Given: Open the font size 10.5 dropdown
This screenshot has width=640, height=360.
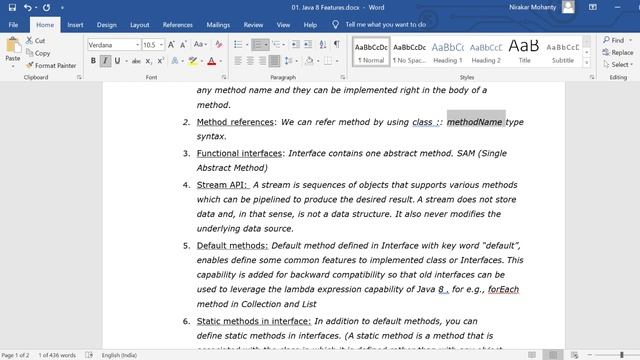Looking at the screenshot, I should coord(161,44).
